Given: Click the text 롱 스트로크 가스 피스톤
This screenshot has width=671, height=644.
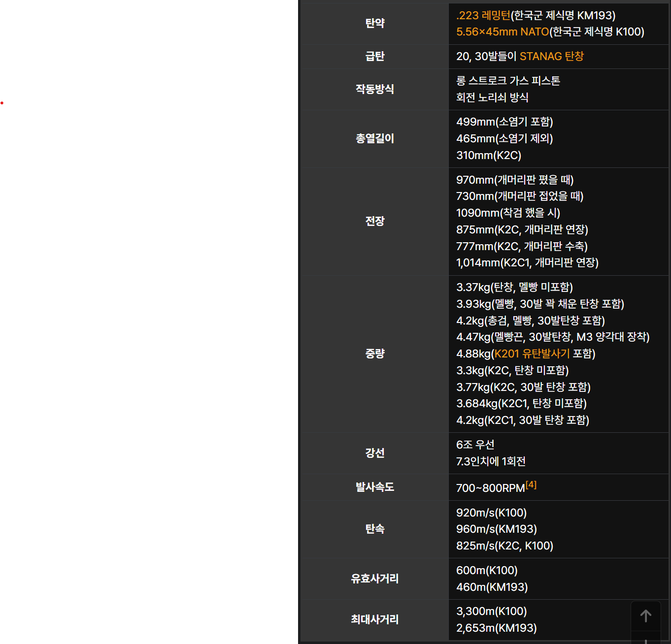Looking at the screenshot, I should (508, 81).
